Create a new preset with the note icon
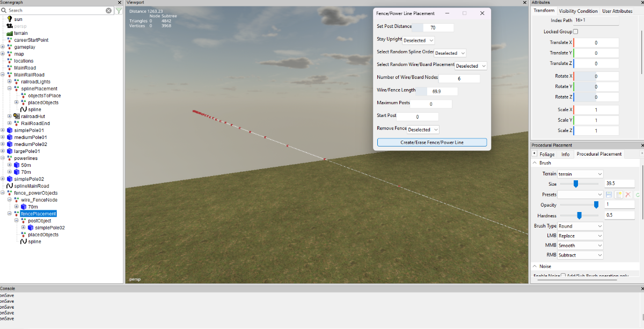 (x=619, y=194)
